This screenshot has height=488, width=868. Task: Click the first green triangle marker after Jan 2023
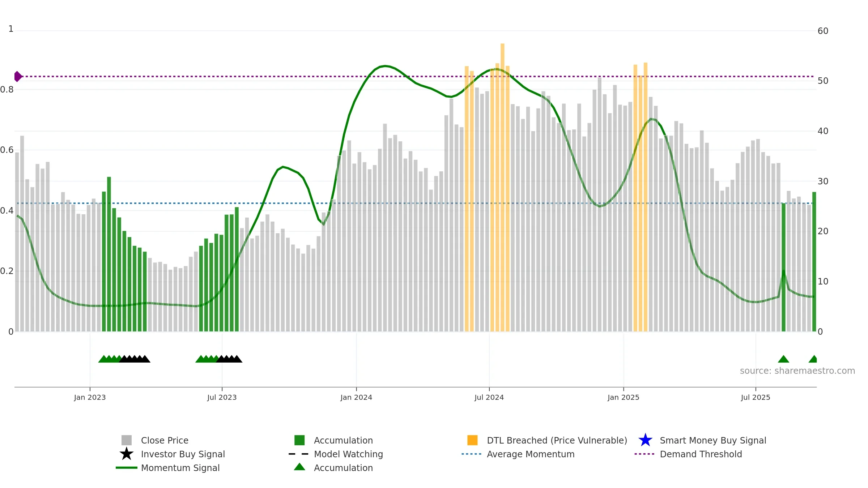point(103,359)
